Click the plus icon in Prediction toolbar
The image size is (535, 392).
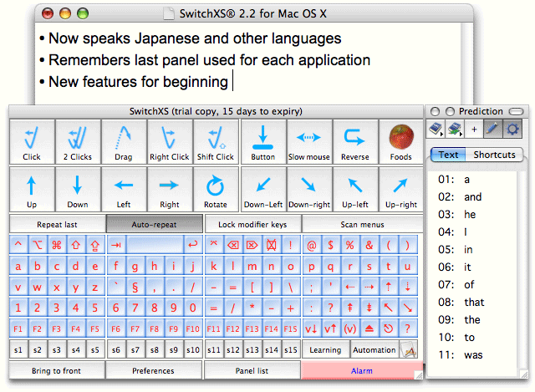coord(474,130)
